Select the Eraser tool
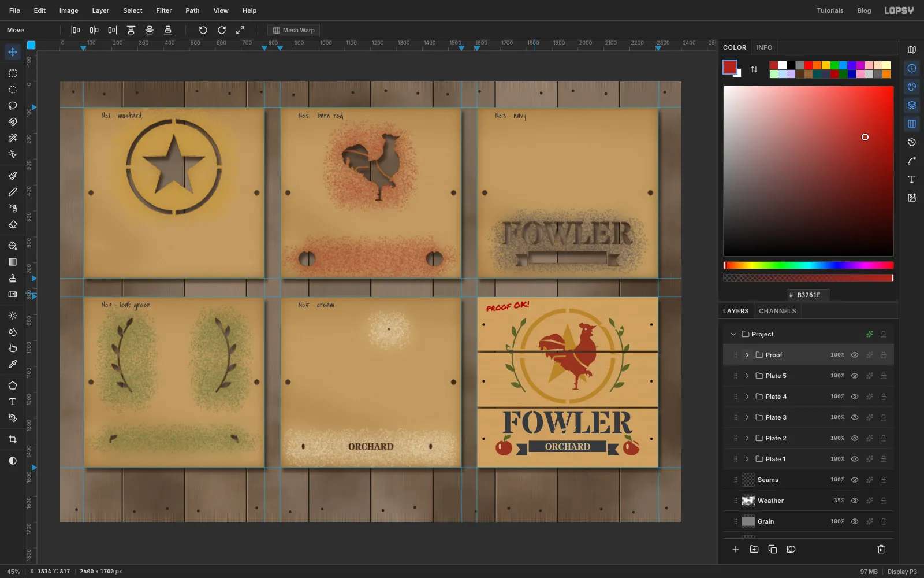Screen dimensions: 924x578 pos(13,224)
